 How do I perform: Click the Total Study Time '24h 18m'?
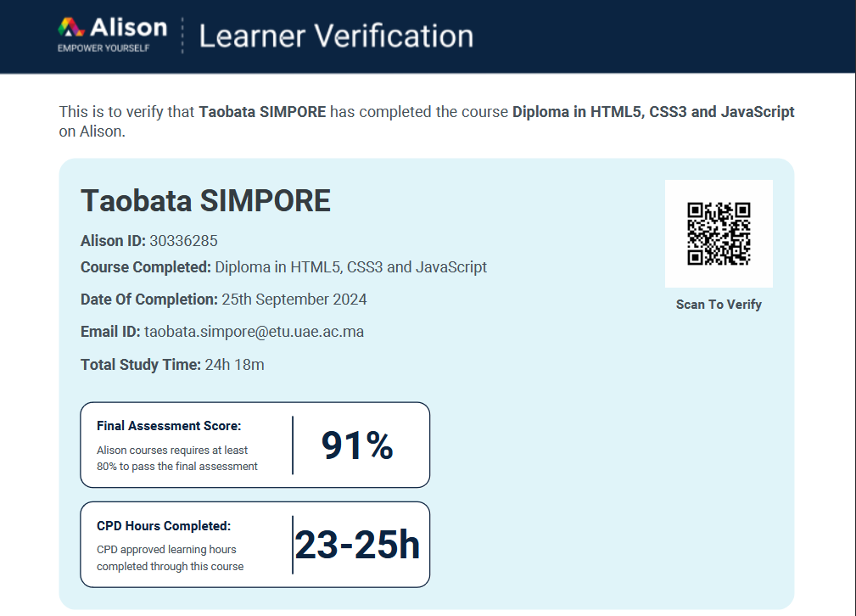pyautogui.click(x=234, y=364)
